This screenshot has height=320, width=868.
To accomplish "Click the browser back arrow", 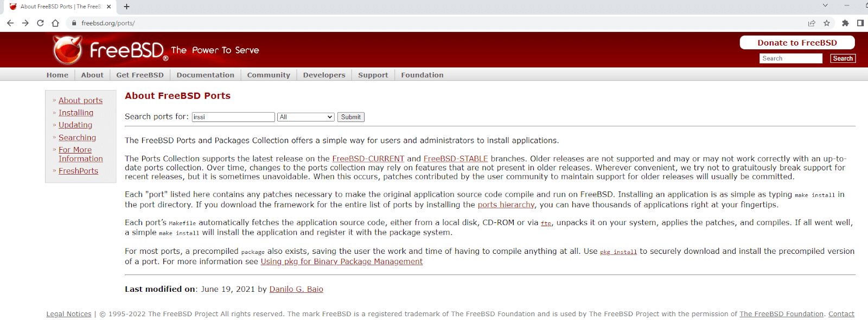I will click(x=10, y=23).
